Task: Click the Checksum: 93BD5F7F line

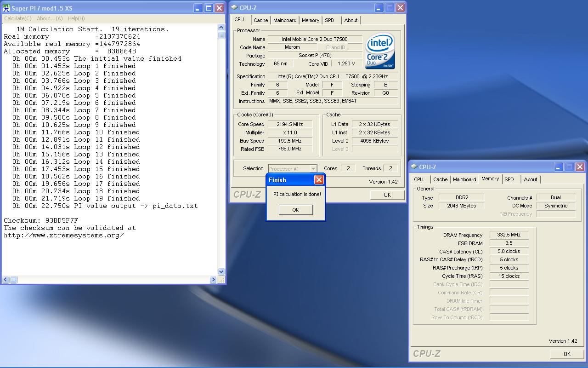Action: 41,220
